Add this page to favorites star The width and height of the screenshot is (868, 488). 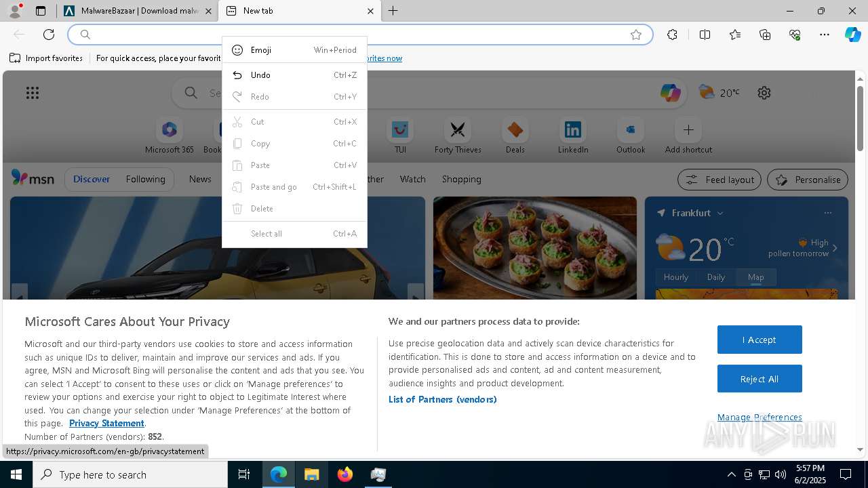(636, 35)
